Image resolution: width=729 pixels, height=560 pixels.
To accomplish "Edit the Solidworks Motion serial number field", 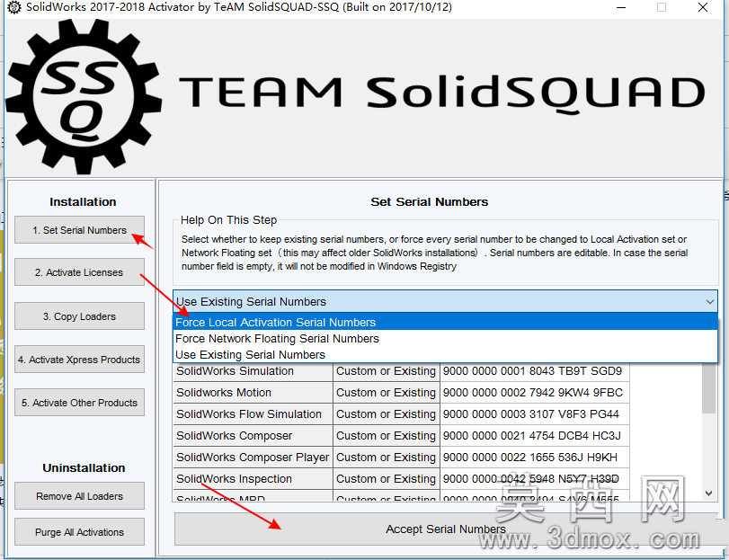I will point(535,392).
